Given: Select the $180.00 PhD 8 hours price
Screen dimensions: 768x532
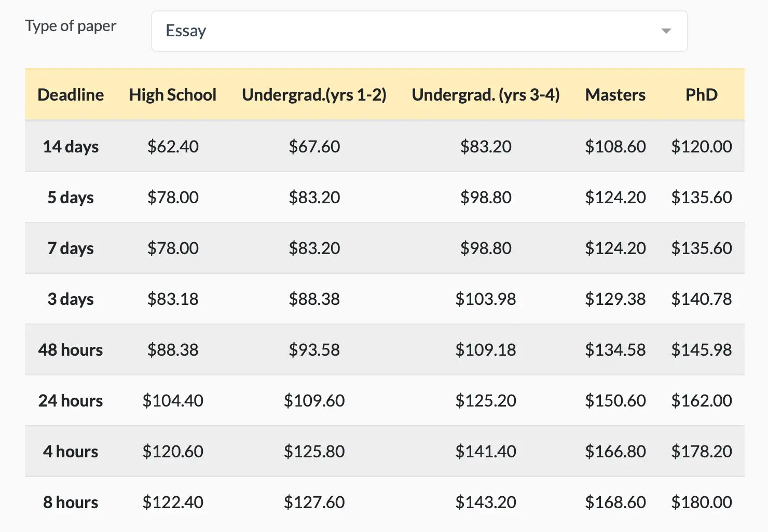Looking at the screenshot, I should (702, 502).
